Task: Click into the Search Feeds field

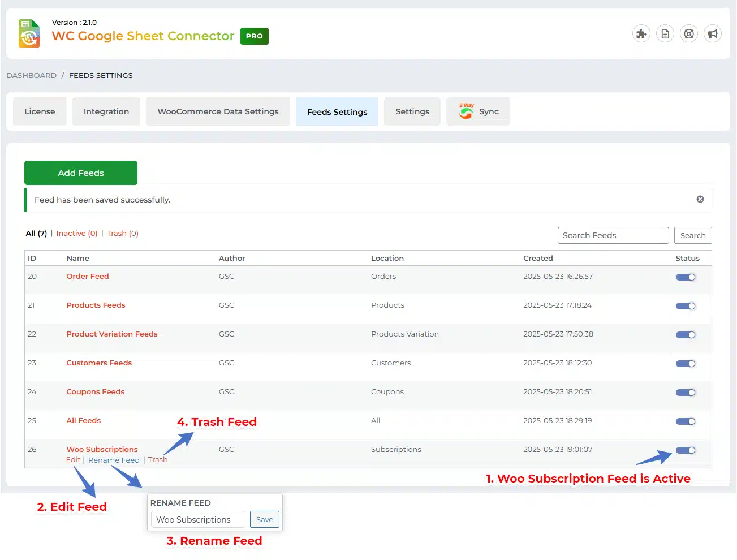Action: coord(613,235)
